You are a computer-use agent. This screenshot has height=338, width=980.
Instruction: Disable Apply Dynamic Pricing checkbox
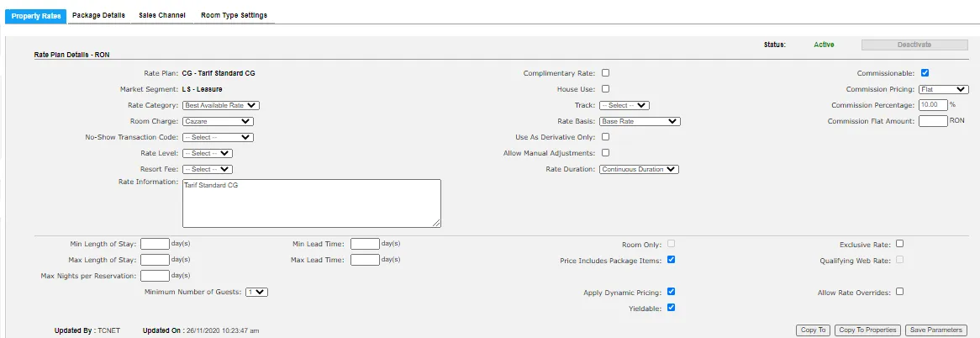pos(671,291)
